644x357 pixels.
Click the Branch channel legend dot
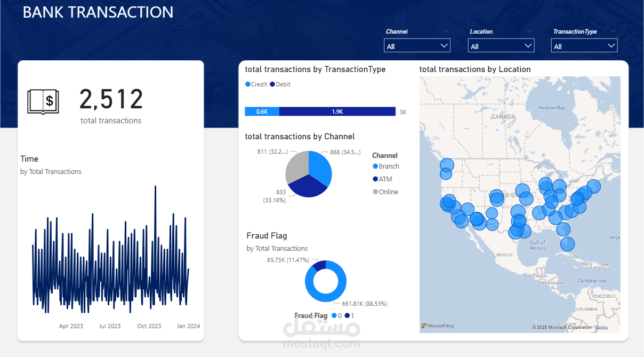pos(375,166)
